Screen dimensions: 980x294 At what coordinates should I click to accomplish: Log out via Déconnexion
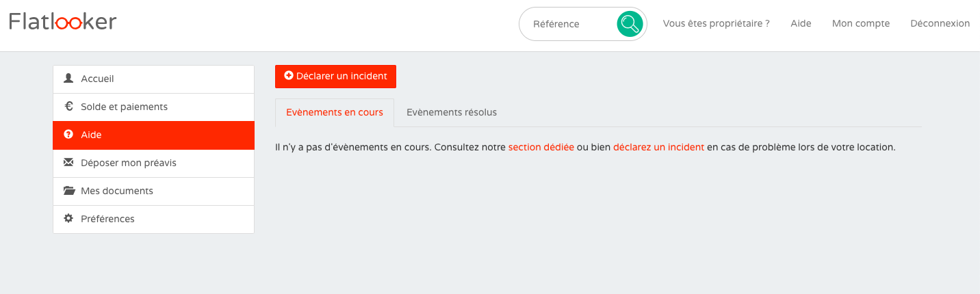click(x=940, y=23)
